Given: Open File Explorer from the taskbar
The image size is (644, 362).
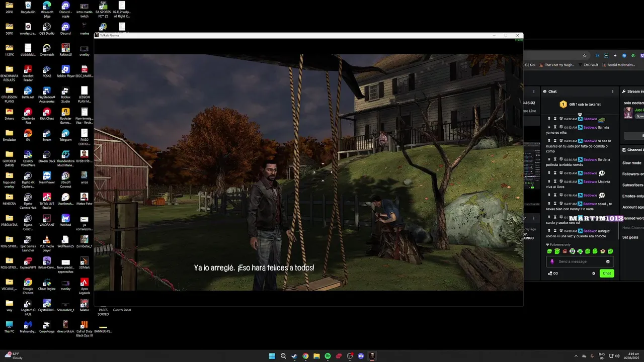Looking at the screenshot, I should (x=316, y=356).
